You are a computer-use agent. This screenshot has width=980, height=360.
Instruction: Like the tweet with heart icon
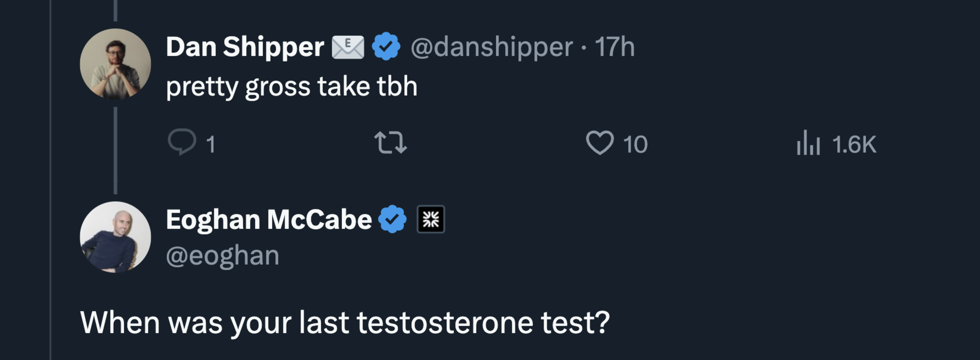coord(600,143)
